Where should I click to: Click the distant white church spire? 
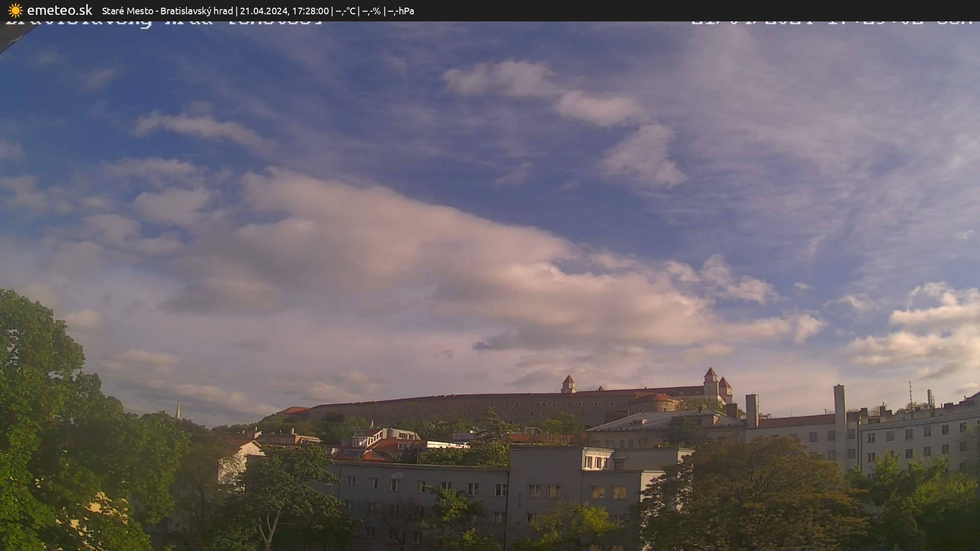178,411
